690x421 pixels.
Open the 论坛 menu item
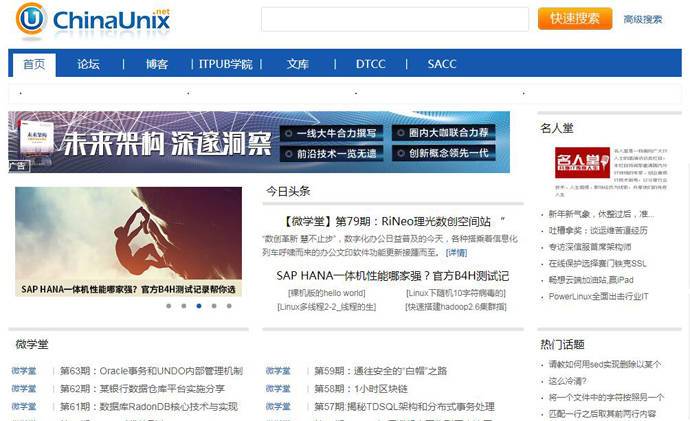(x=88, y=64)
